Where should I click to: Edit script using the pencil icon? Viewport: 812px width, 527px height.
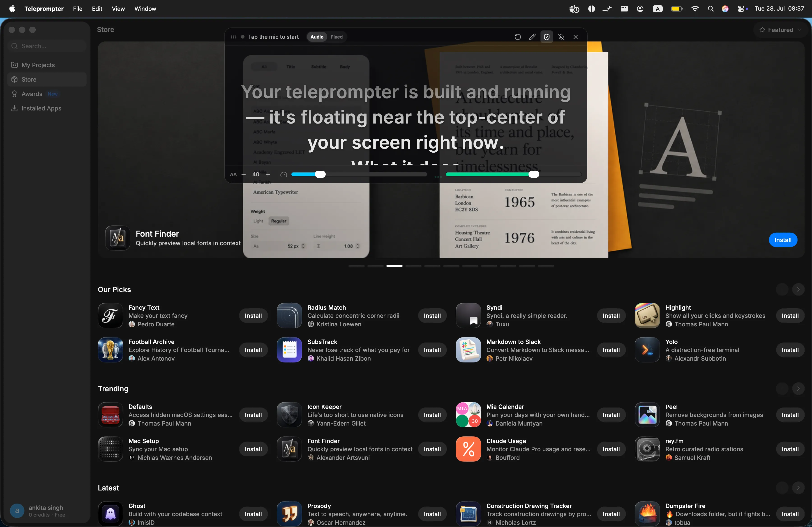tap(532, 37)
